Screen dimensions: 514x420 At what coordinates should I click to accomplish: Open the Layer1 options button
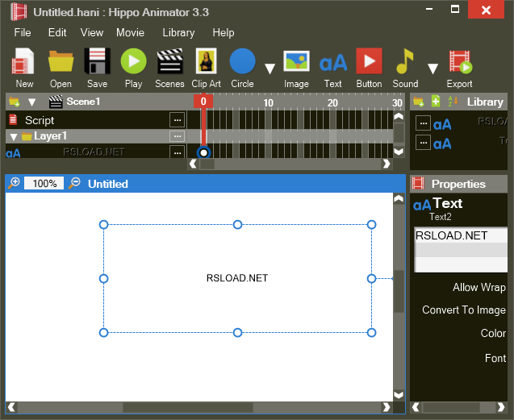tap(177, 136)
